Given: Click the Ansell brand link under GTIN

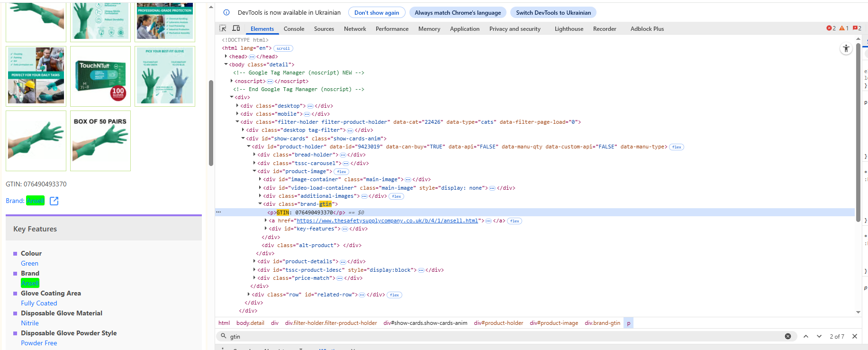Looking at the screenshot, I should (35, 201).
